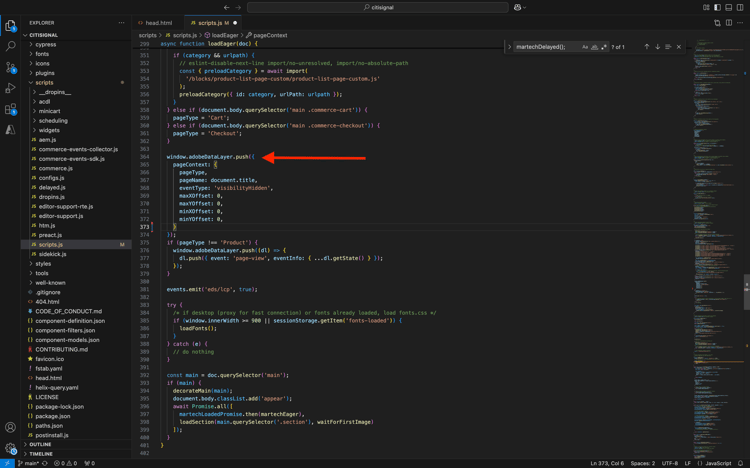This screenshot has width=750, height=468.
Task: Click the main branch in status bar
Action: click(x=30, y=463)
